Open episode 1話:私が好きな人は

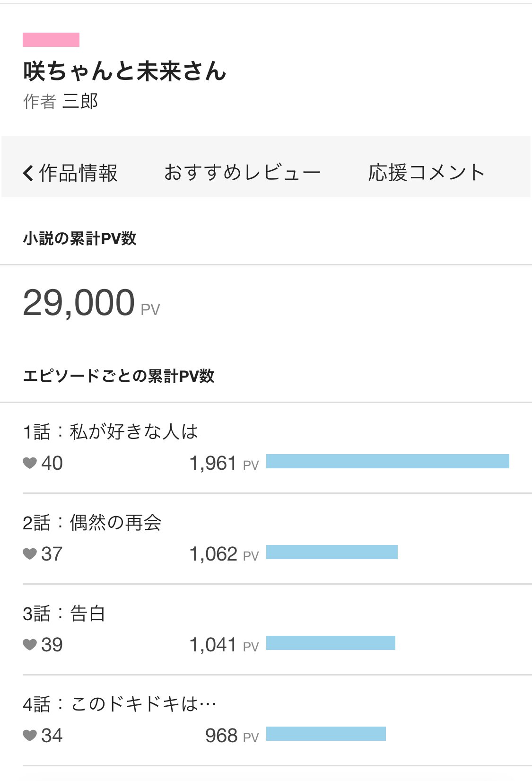tap(110, 432)
